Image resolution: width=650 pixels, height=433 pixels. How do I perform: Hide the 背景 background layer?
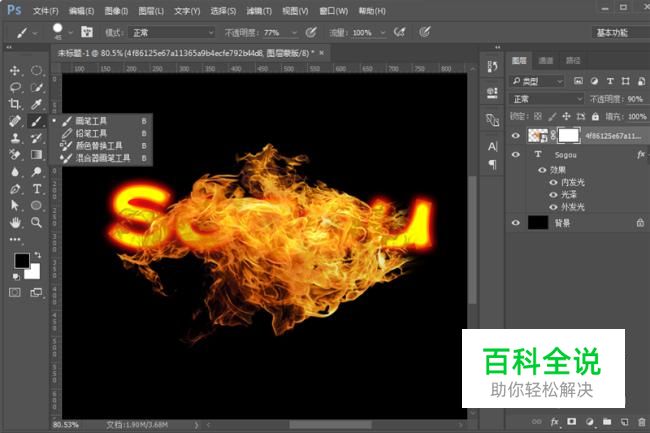[x=516, y=223]
